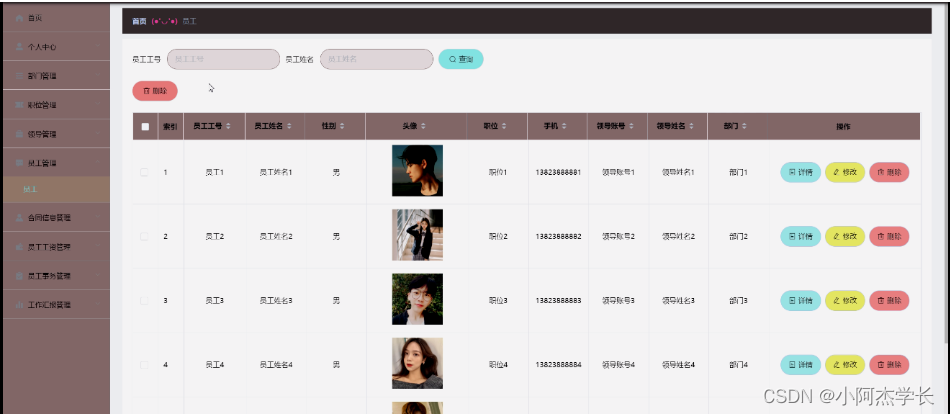The image size is (950, 415).
Task: Focus the 员工姓名 search input field
Action: point(377,59)
